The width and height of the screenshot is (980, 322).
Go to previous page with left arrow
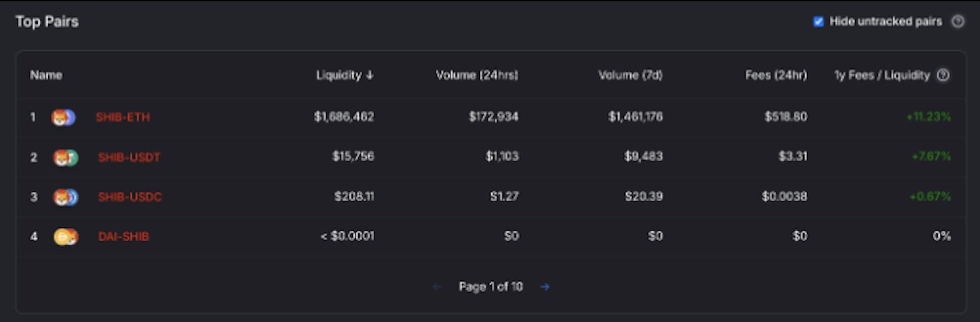coord(437,287)
